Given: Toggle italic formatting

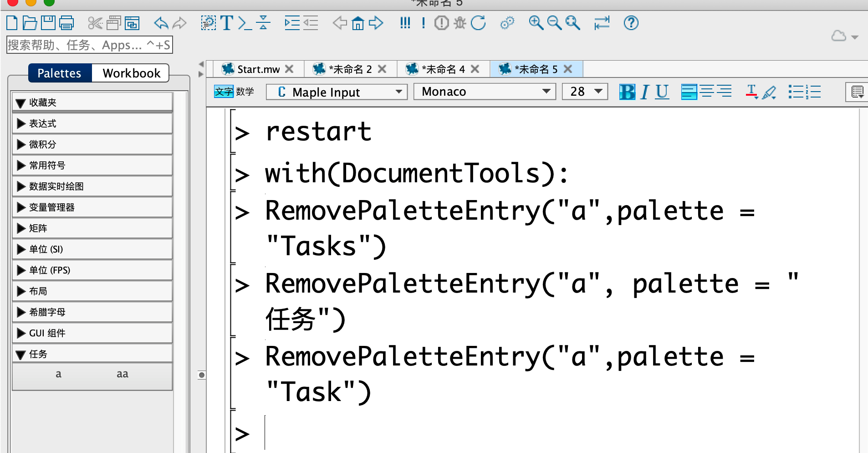Looking at the screenshot, I should [644, 92].
